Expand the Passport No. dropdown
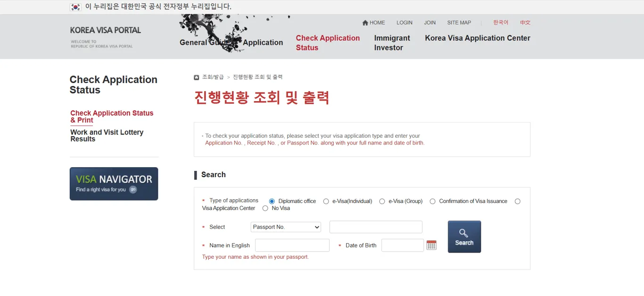Viewport: 644px width, 296px height. coord(286,227)
